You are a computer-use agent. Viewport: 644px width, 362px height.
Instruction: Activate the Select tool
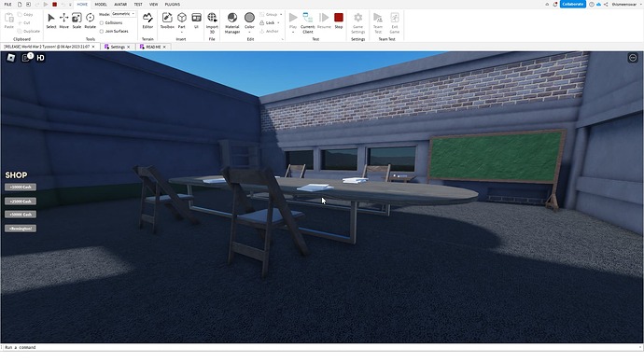51,21
